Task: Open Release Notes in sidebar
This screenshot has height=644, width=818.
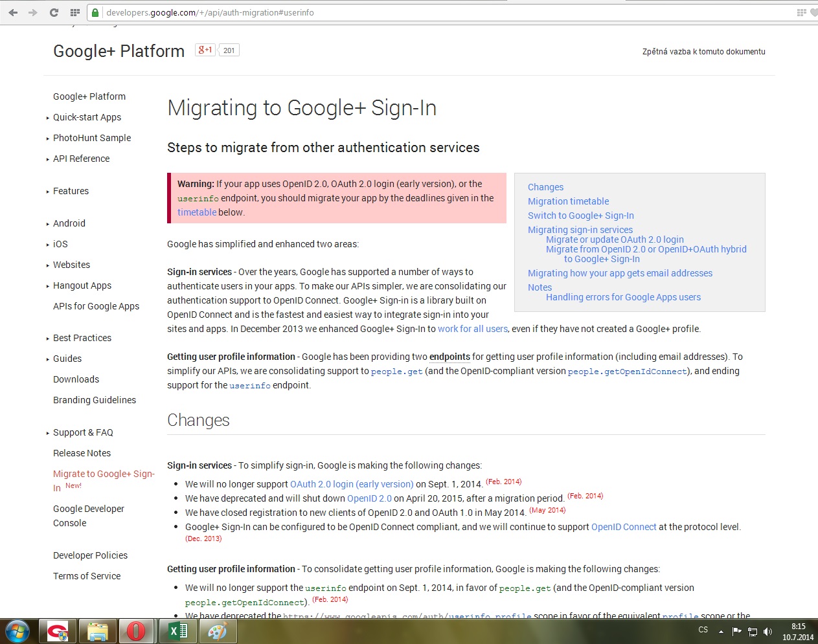Action: [82, 453]
